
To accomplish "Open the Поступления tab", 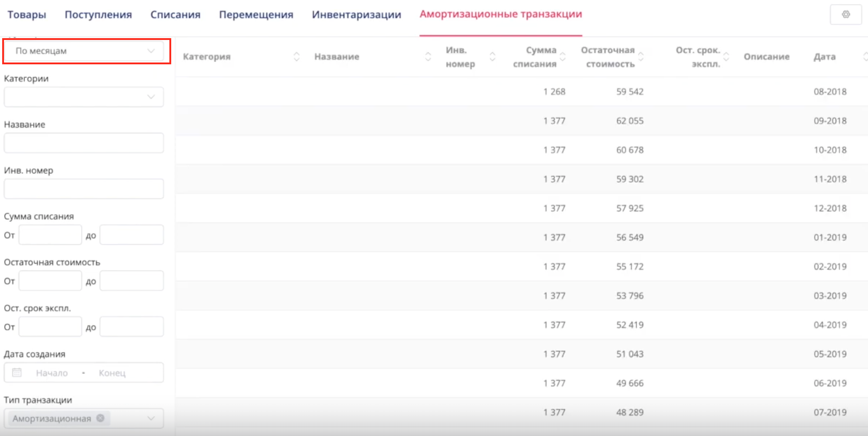I will click(x=98, y=15).
